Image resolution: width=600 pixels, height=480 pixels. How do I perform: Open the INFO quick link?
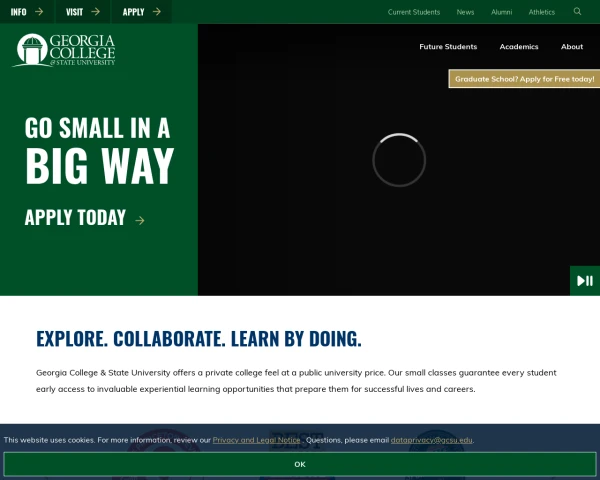pos(27,12)
